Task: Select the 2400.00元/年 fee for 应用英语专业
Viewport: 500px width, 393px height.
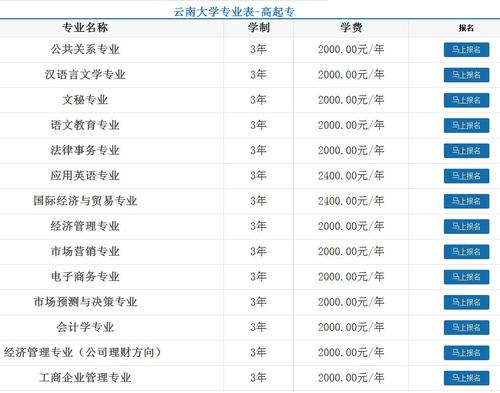Action: pyautogui.click(x=351, y=176)
